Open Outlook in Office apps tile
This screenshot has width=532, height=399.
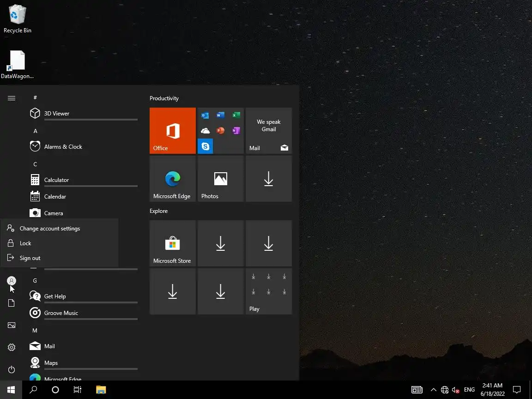coord(205,115)
